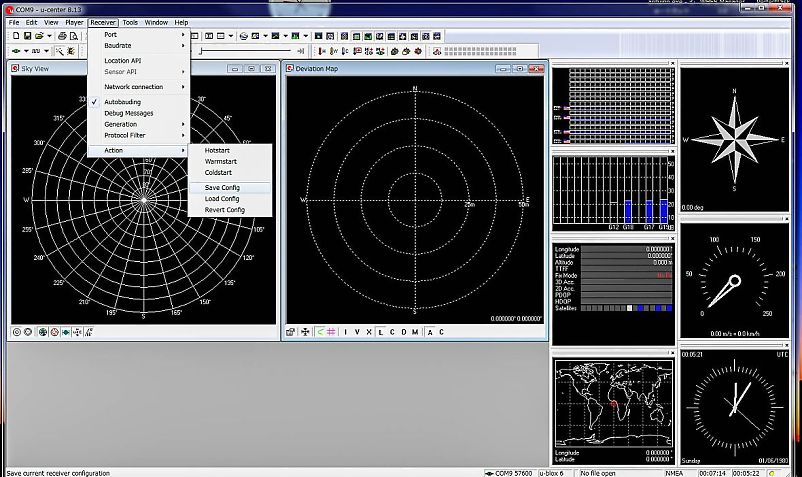
Task: Open the File menu
Action: (14, 22)
